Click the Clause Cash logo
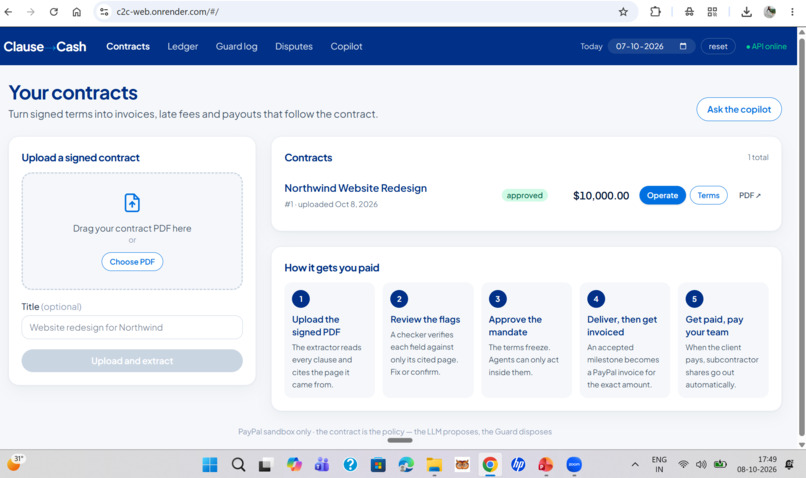Viewport: 806px width, 478px height. pyautogui.click(x=45, y=47)
